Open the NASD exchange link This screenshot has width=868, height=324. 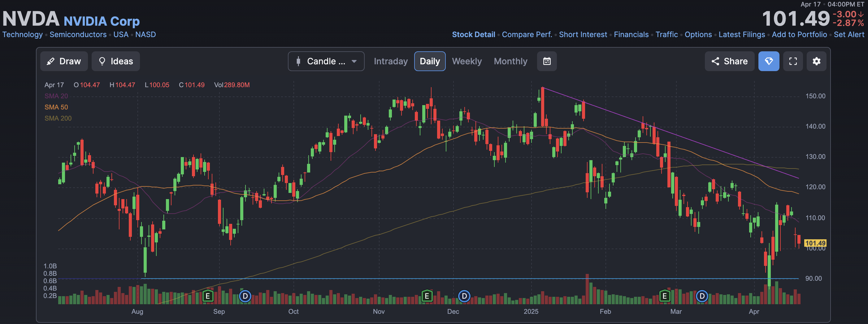pos(145,34)
